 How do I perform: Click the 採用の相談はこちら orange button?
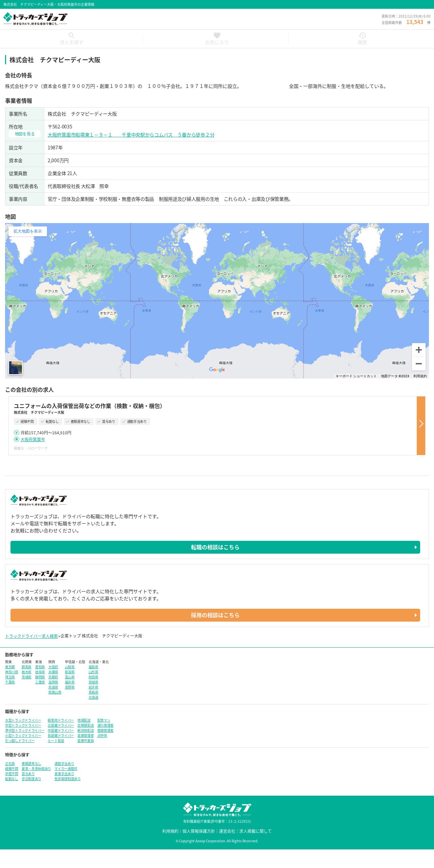[x=215, y=615]
